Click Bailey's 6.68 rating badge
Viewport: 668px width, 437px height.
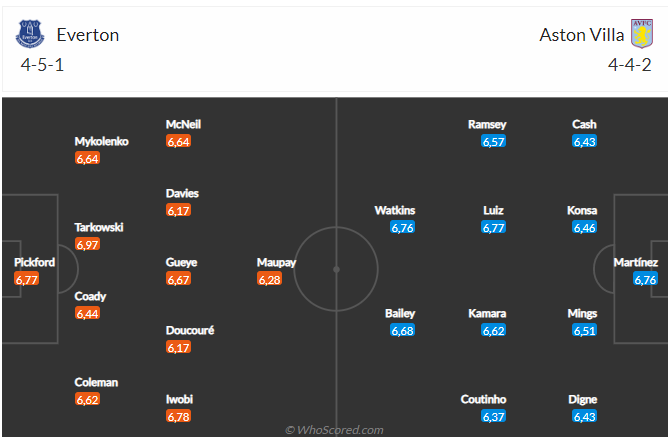pos(402,331)
